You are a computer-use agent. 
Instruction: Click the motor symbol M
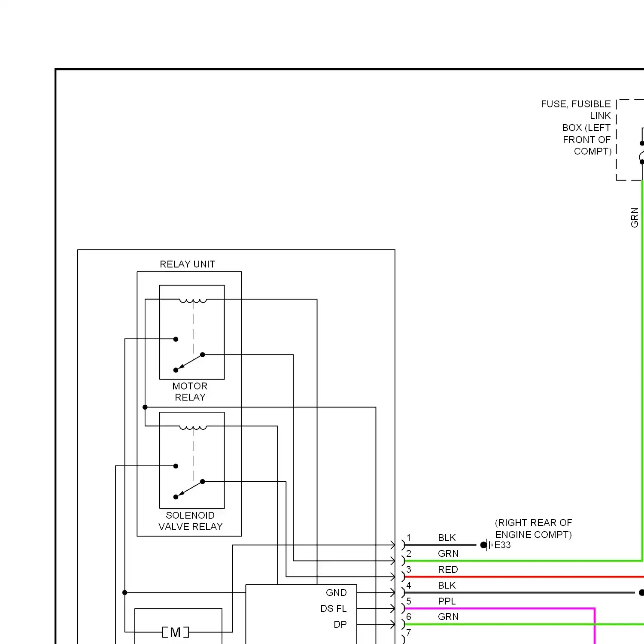[175, 632]
